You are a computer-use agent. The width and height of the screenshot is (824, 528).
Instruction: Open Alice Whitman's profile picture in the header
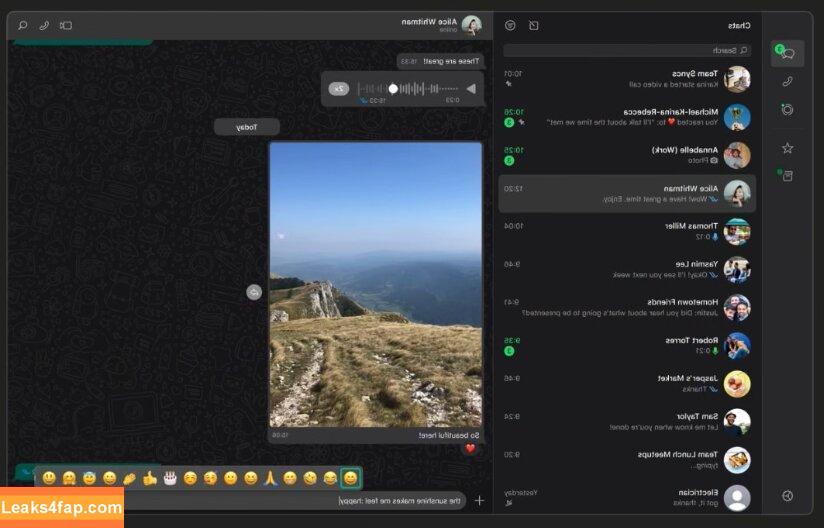tap(471, 25)
